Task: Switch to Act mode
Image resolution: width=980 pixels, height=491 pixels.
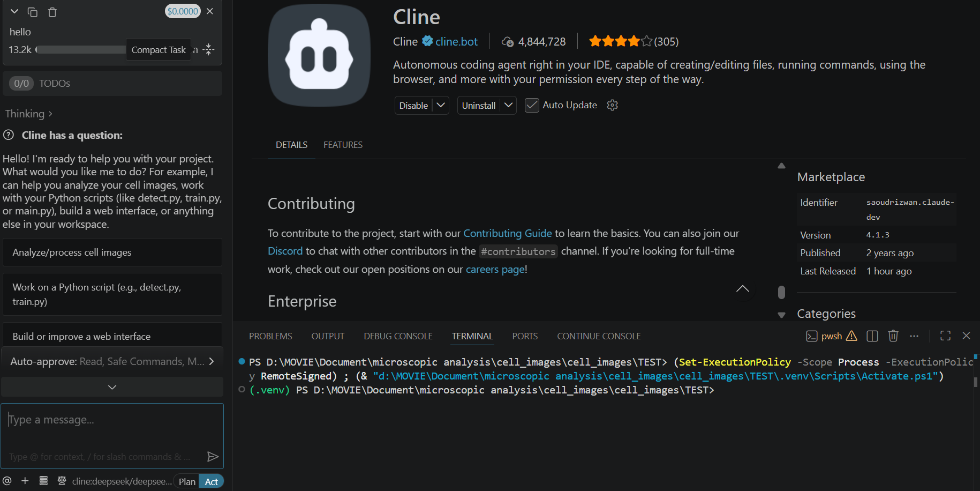Action: click(212, 481)
